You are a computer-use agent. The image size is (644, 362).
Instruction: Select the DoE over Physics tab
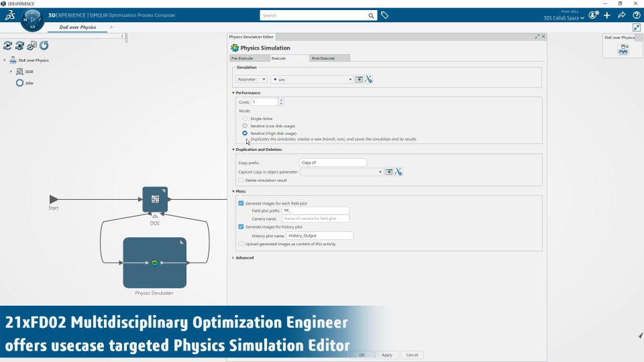78,27
